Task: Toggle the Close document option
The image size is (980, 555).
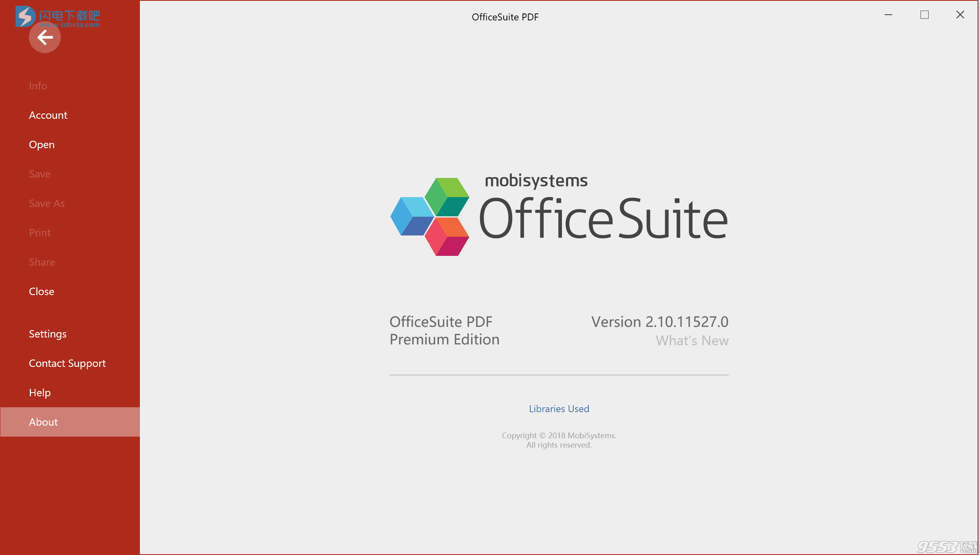Action: point(42,291)
